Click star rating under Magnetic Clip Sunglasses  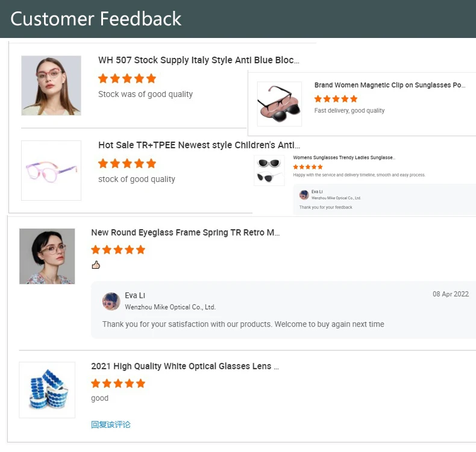(x=336, y=99)
